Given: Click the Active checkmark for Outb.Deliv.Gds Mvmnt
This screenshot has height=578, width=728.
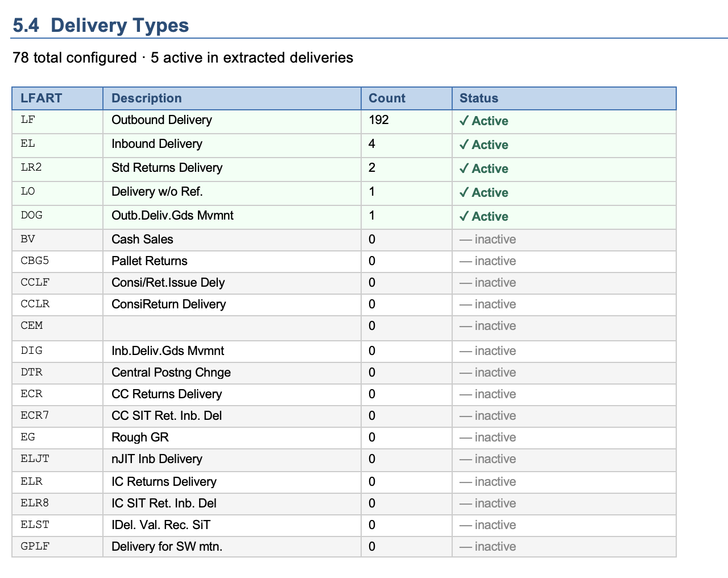Looking at the screenshot, I should [x=483, y=216].
